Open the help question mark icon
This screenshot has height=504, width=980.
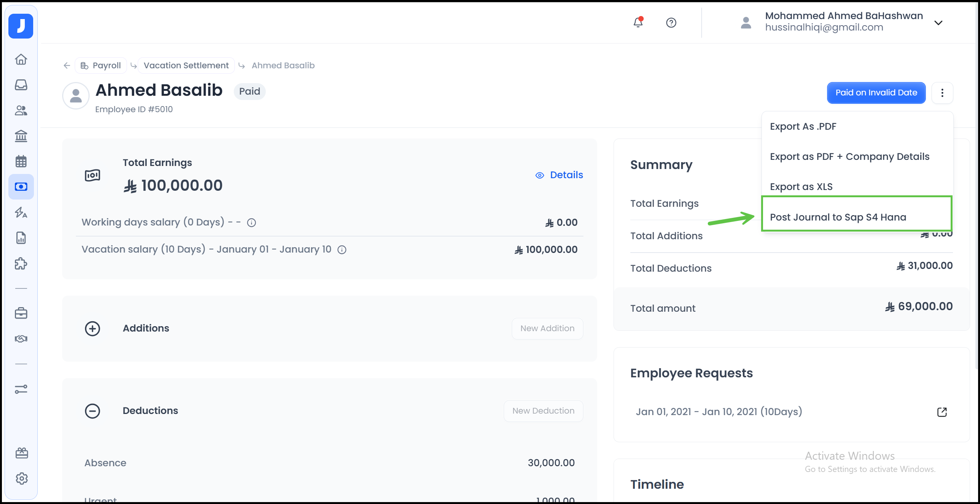point(671,23)
